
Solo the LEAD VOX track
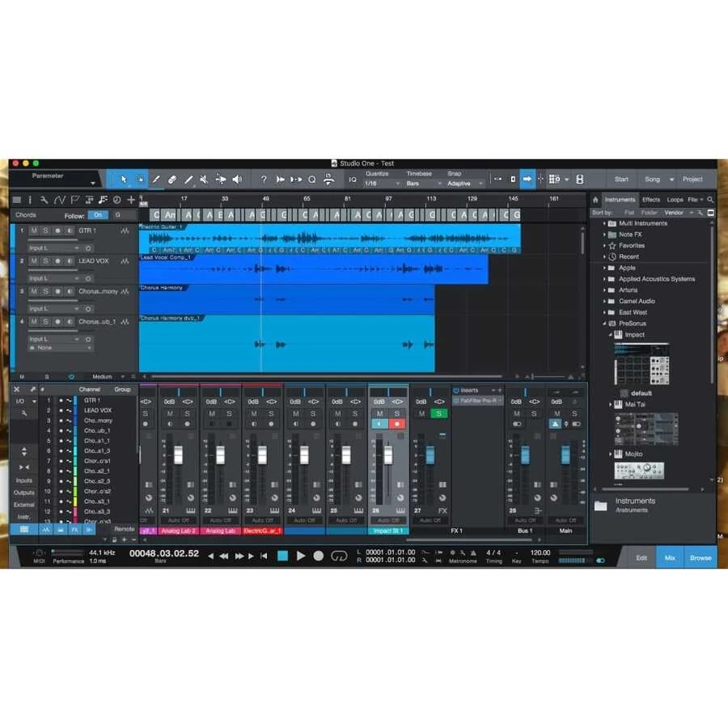click(45, 261)
